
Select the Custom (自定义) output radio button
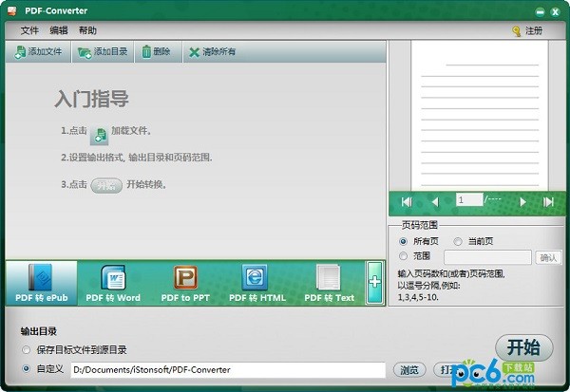(x=27, y=369)
